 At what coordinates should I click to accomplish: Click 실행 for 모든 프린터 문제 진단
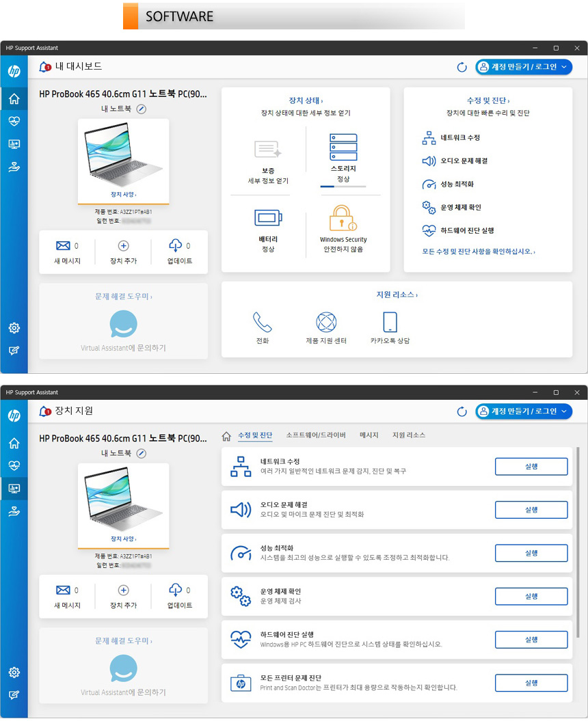click(531, 683)
